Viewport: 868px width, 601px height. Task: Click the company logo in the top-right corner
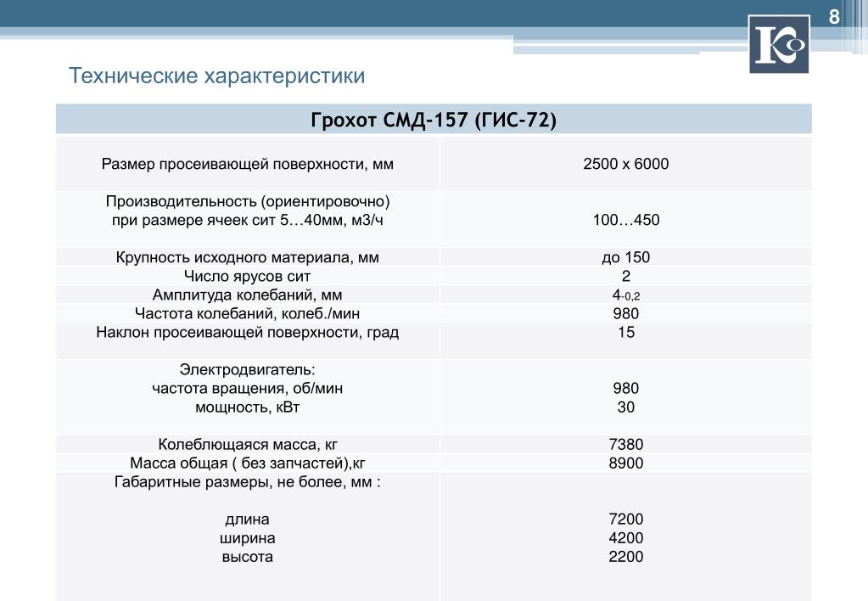[778, 44]
